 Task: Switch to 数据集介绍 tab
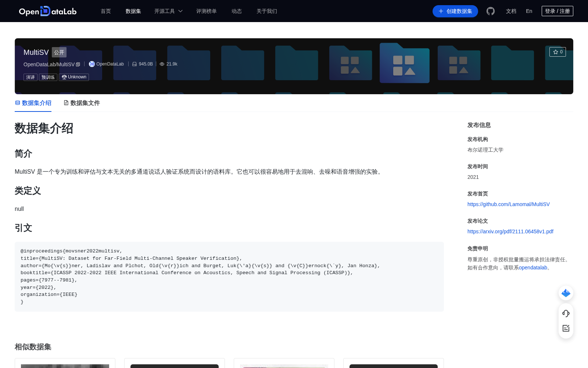click(33, 103)
